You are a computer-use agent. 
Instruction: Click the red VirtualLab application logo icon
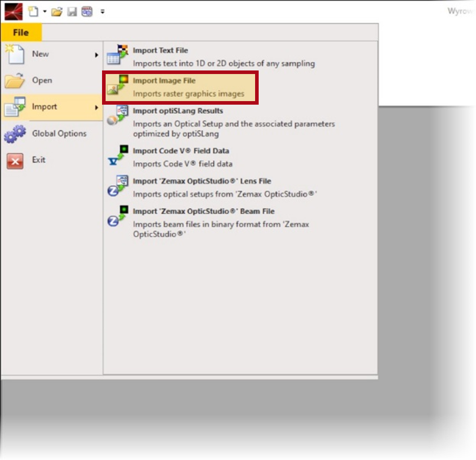pyautogui.click(x=13, y=12)
